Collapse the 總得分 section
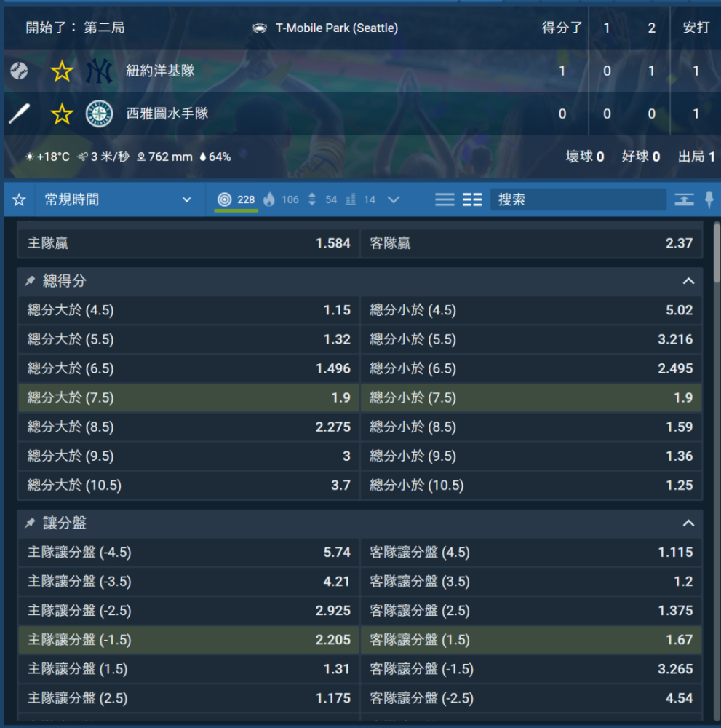Viewport: 721px width, 728px height. click(x=688, y=281)
